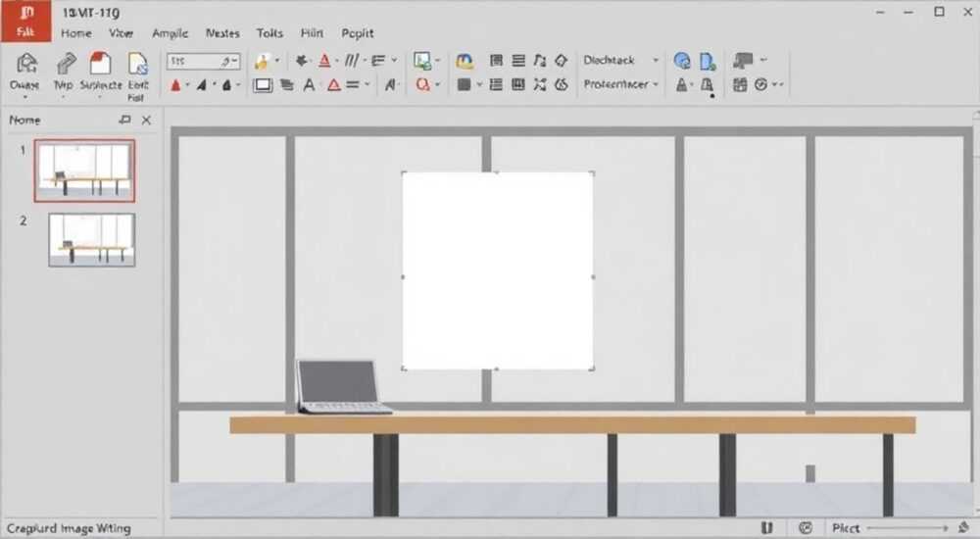Click the crossed arrows icon
Viewport: 980px width, 539px height.
pos(540,84)
